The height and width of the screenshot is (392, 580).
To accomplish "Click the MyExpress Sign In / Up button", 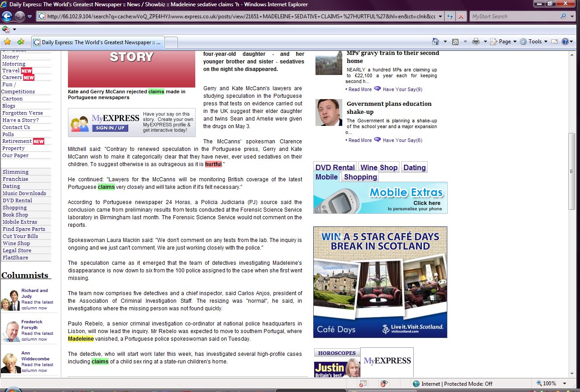I will 109,128.
